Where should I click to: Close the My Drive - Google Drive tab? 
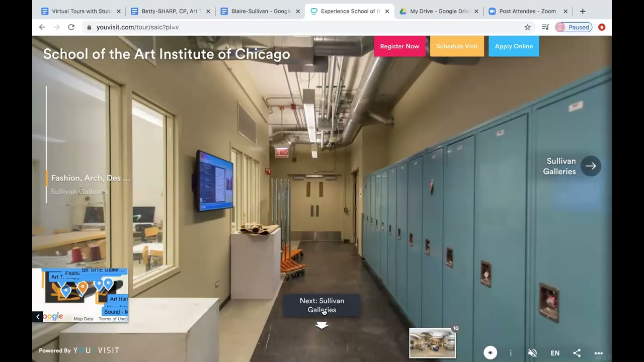tap(476, 11)
